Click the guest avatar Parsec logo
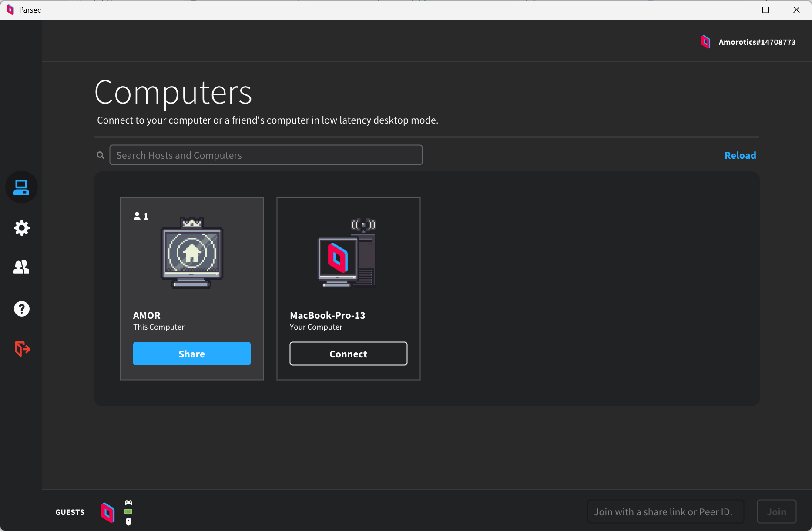The width and height of the screenshot is (812, 531). (x=108, y=512)
